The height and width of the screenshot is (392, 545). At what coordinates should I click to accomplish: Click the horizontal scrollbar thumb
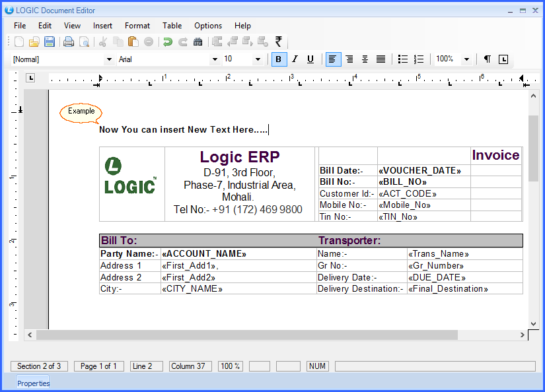[x=247, y=335]
